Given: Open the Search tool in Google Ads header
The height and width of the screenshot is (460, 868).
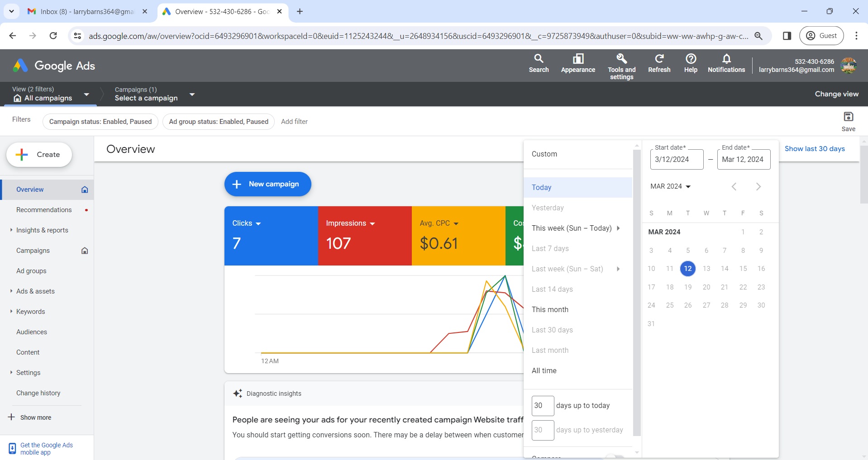Looking at the screenshot, I should pos(539,63).
